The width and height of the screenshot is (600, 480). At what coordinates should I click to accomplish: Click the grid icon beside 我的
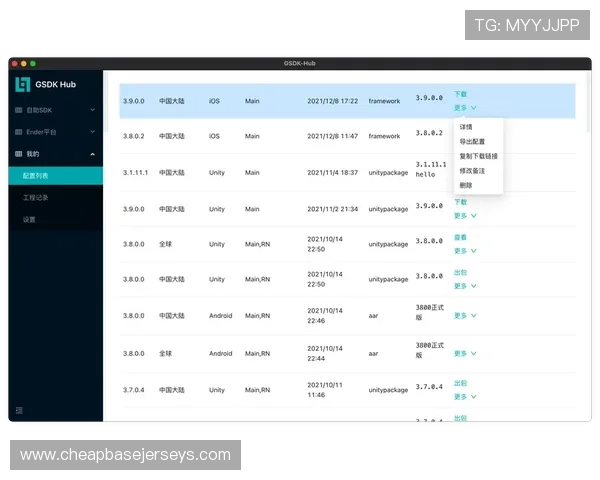tap(18, 154)
